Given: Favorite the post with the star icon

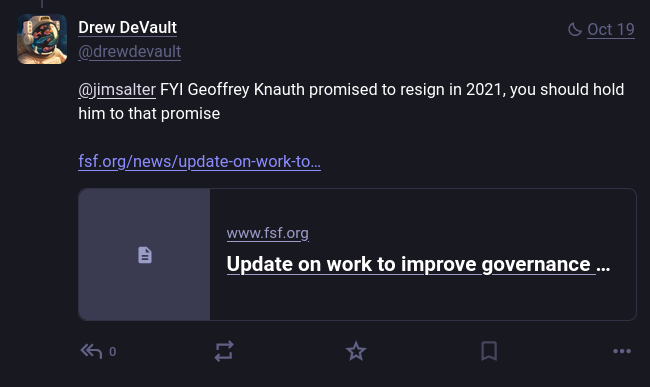Looking at the screenshot, I should coord(356,351).
